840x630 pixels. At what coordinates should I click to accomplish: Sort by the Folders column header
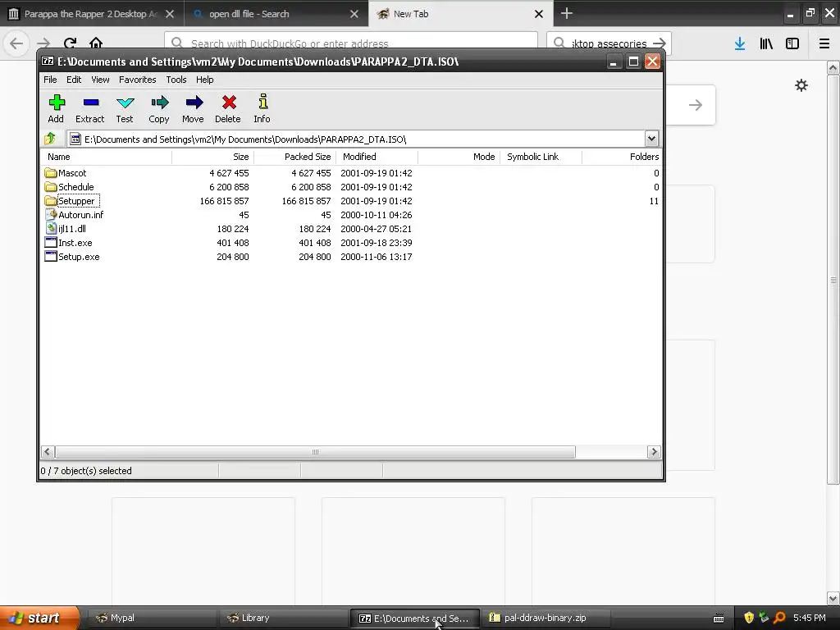click(622, 157)
